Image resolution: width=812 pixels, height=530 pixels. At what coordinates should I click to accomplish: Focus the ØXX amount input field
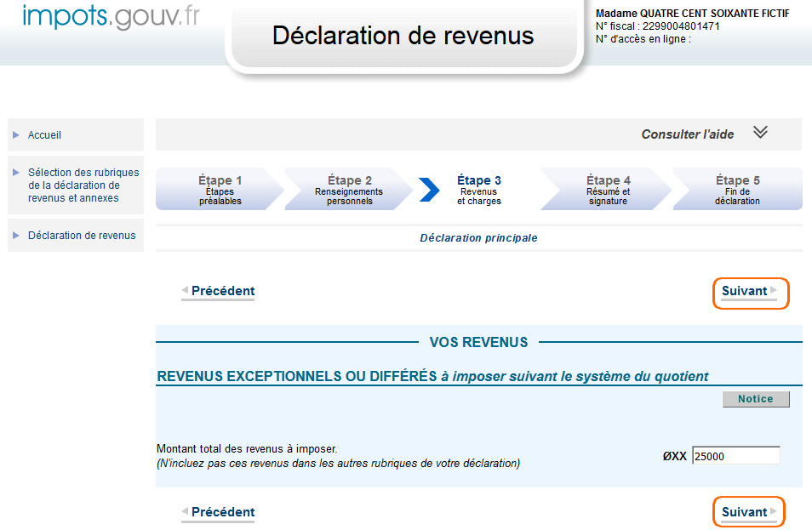[736, 456]
